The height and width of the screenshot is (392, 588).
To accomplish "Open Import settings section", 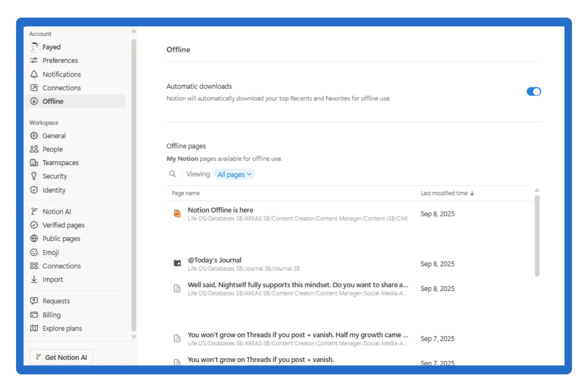I will click(75, 279).
